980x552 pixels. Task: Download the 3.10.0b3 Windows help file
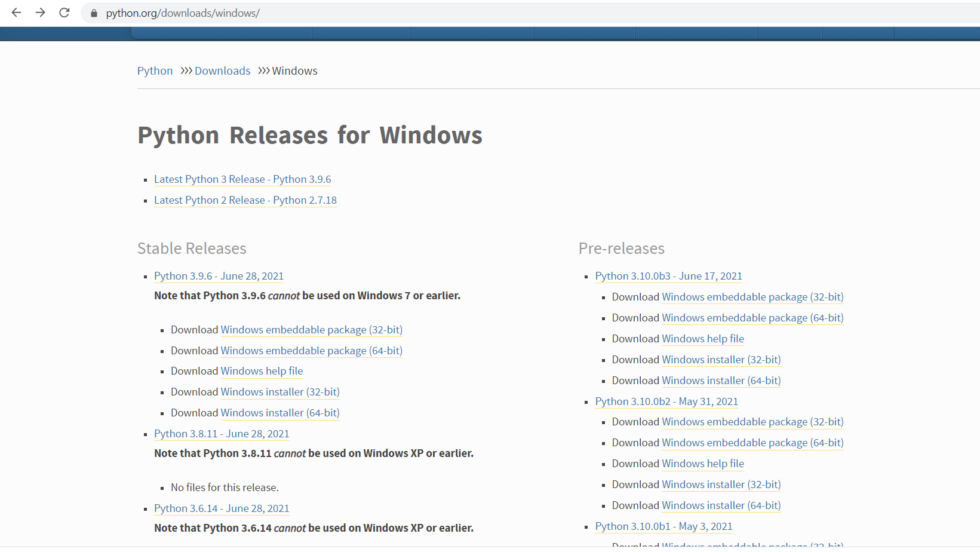(703, 339)
